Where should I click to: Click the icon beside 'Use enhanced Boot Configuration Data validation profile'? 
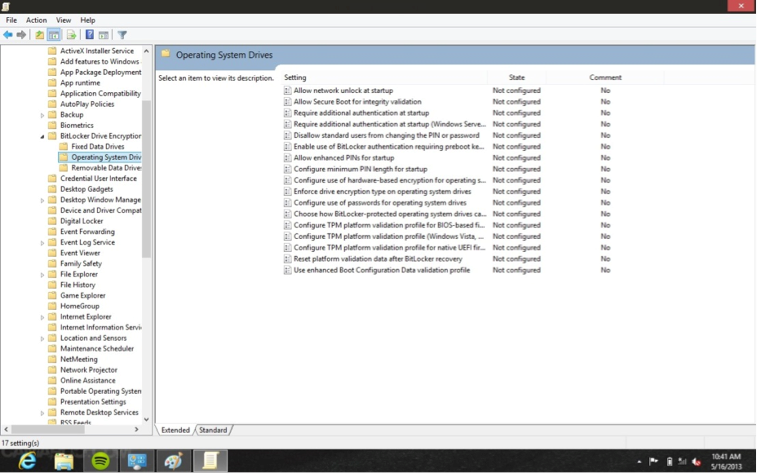coord(287,270)
